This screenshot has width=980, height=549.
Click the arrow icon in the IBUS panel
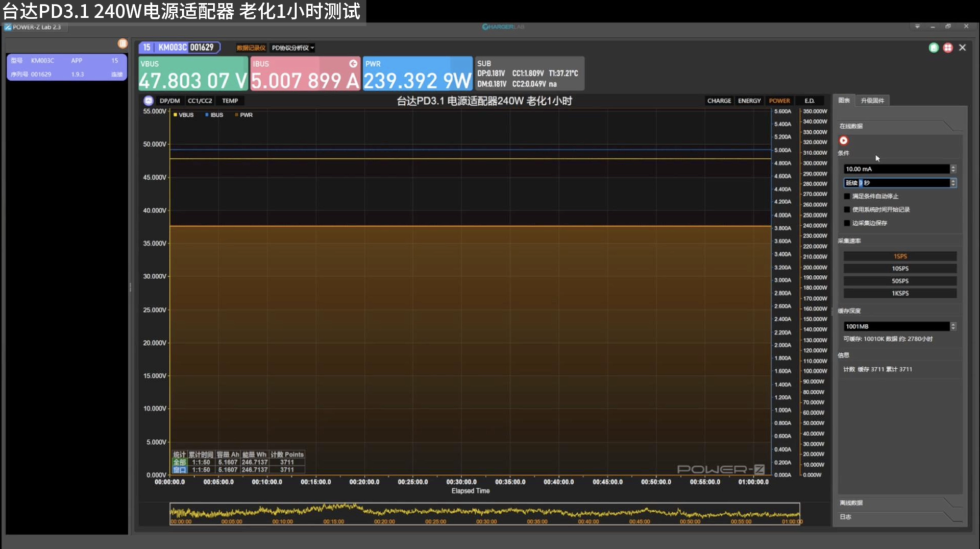pyautogui.click(x=353, y=64)
